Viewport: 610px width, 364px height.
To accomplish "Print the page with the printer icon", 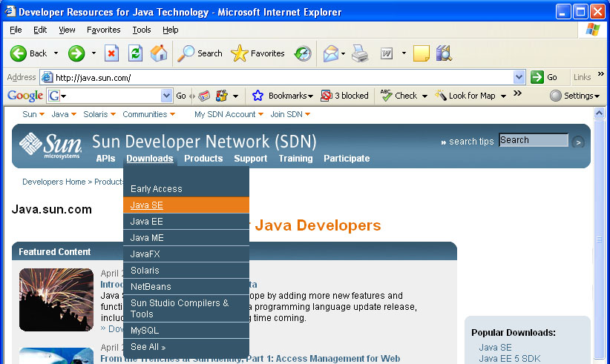I will click(360, 53).
